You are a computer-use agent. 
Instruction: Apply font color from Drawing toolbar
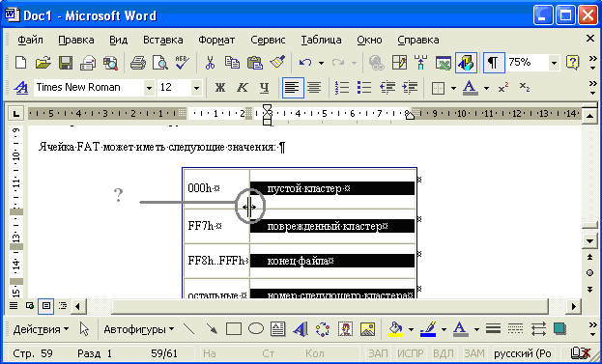[x=460, y=329]
